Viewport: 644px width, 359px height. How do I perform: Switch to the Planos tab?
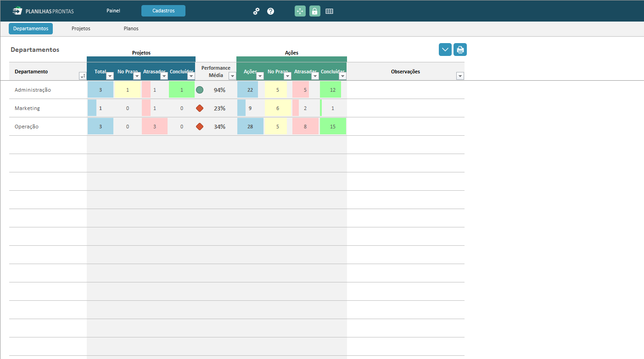tap(131, 28)
